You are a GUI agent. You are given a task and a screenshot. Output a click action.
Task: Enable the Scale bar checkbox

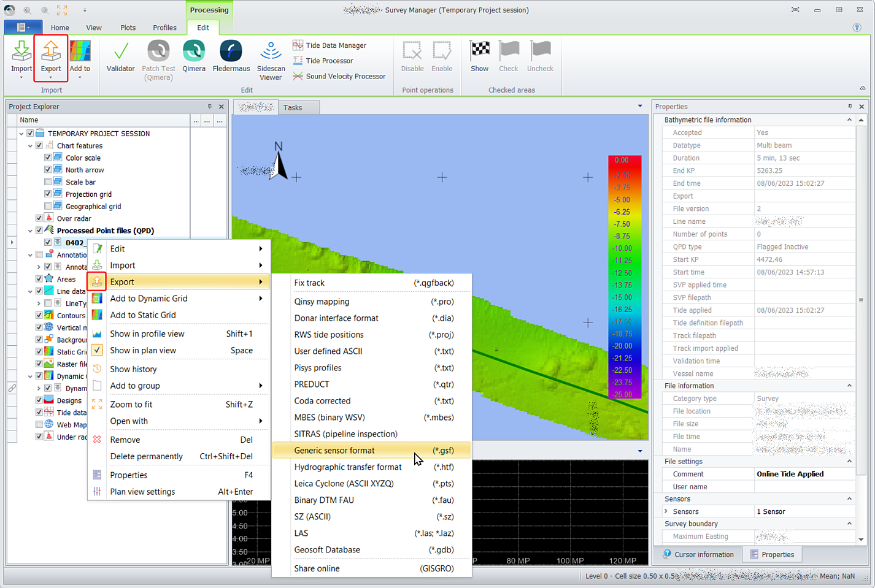pos(48,182)
